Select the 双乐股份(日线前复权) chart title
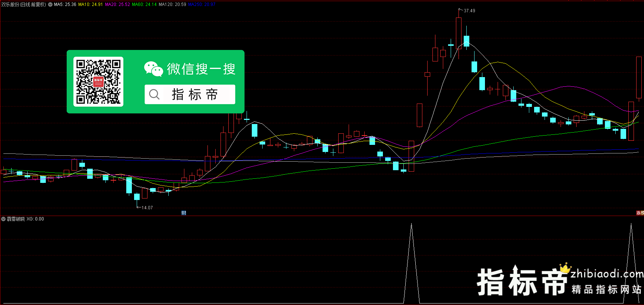This screenshot has height=305, width=644. pos(24,4)
